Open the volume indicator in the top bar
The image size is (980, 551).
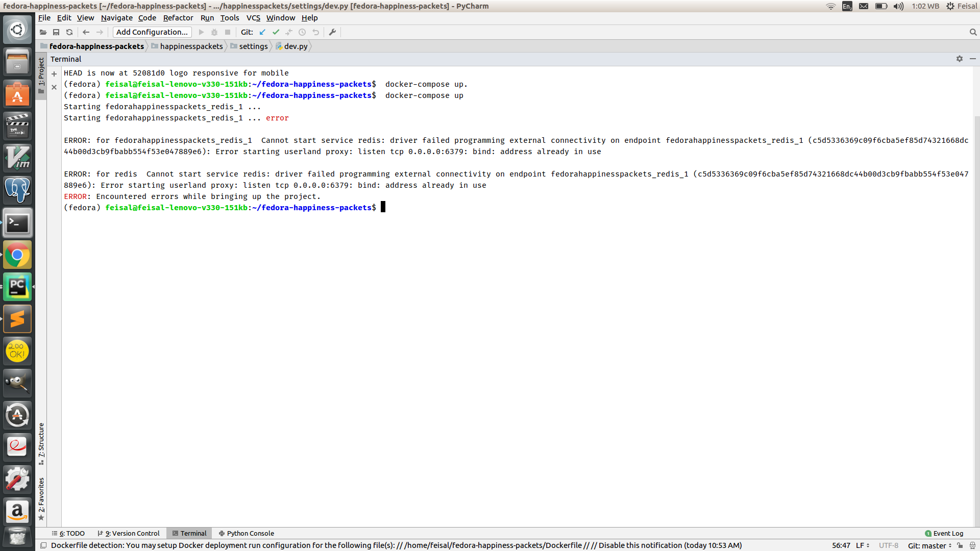click(x=898, y=6)
